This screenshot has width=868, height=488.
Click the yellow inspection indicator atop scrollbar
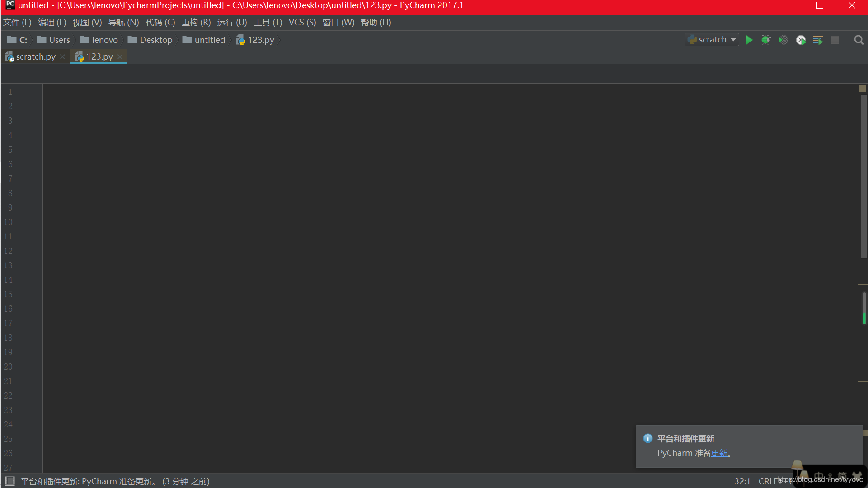coord(863,89)
